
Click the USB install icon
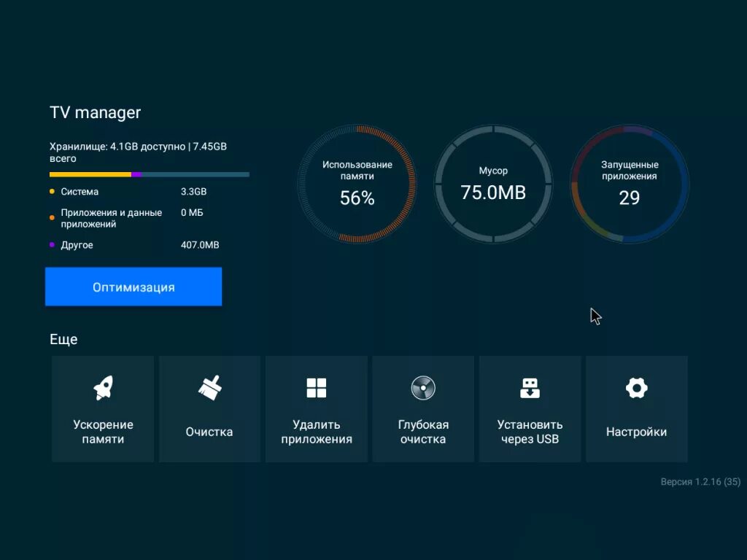530,388
